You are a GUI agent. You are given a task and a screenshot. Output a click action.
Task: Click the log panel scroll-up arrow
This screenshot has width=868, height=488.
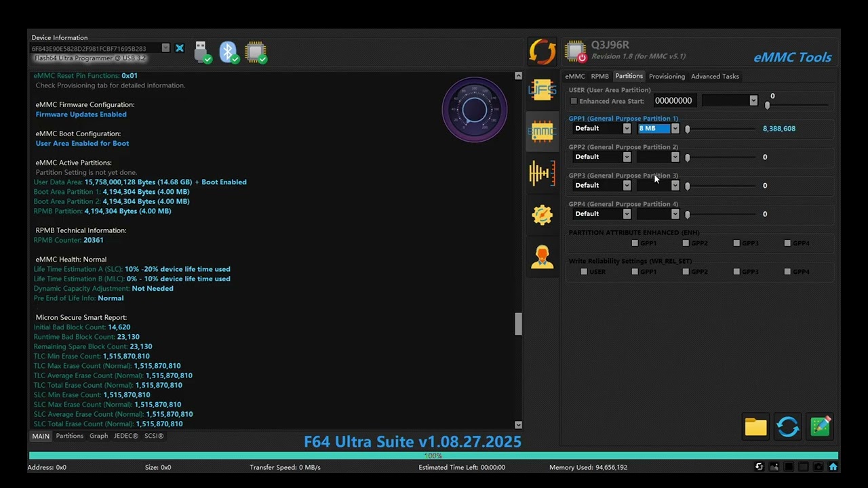point(519,76)
